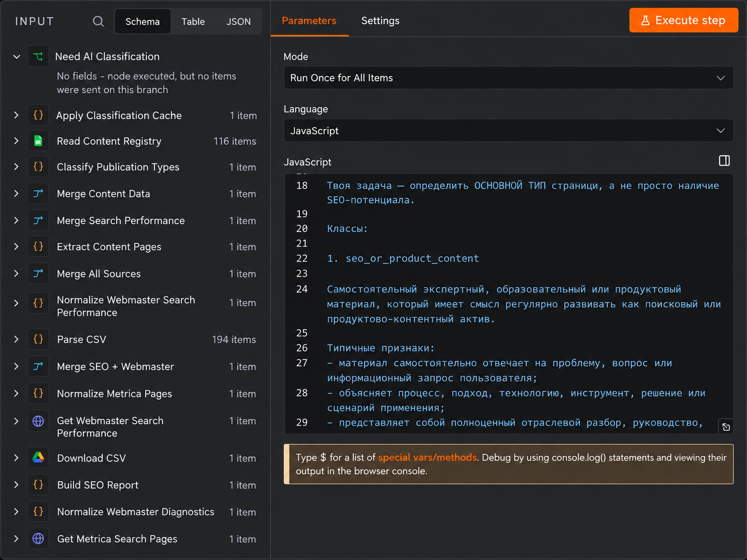
Task: Open the Language dropdown set to JavaScript
Action: (x=508, y=130)
